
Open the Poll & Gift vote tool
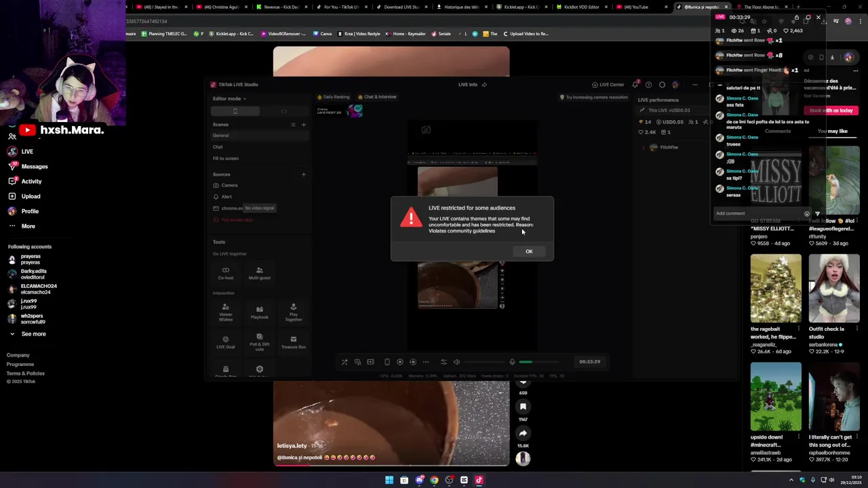tap(260, 342)
